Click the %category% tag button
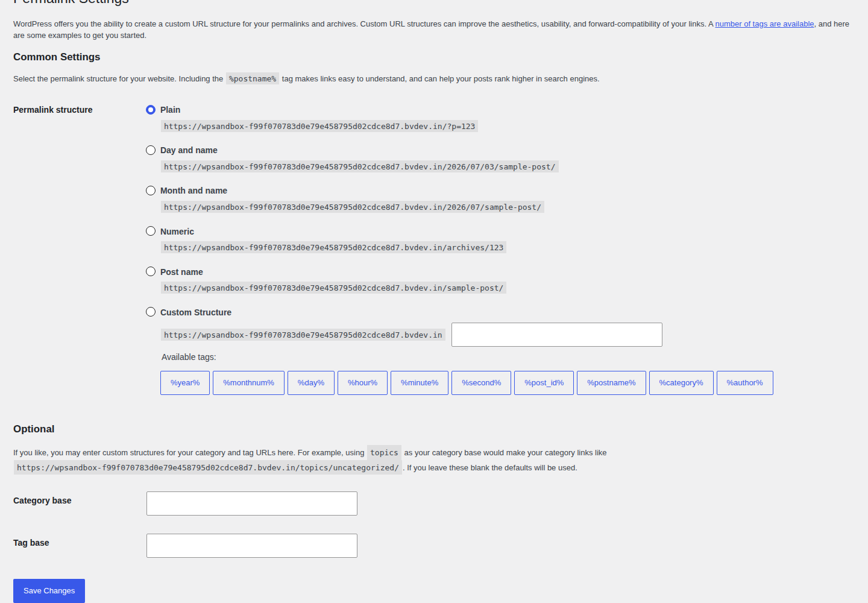The width and height of the screenshot is (868, 603). pyautogui.click(x=681, y=383)
